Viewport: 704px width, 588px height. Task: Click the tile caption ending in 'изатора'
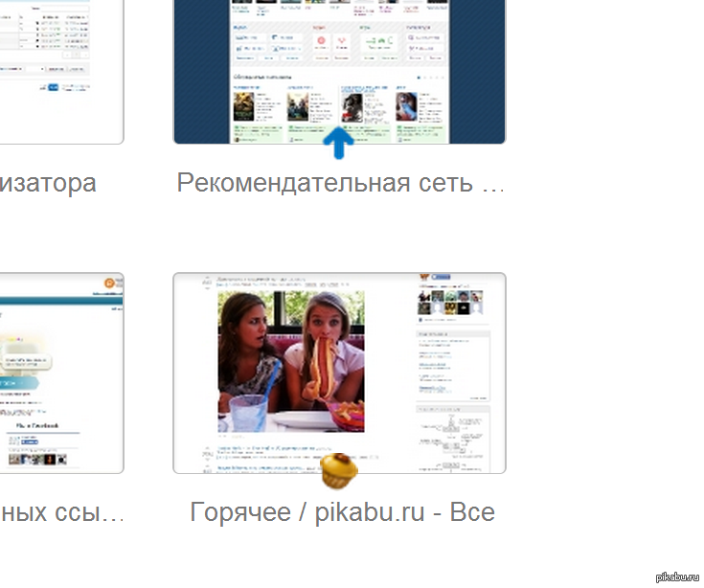coord(48,182)
